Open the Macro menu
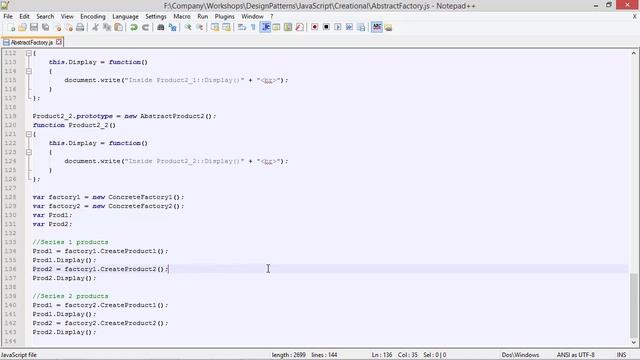Viewport: 640px width, 360px height. pos(182,16)
